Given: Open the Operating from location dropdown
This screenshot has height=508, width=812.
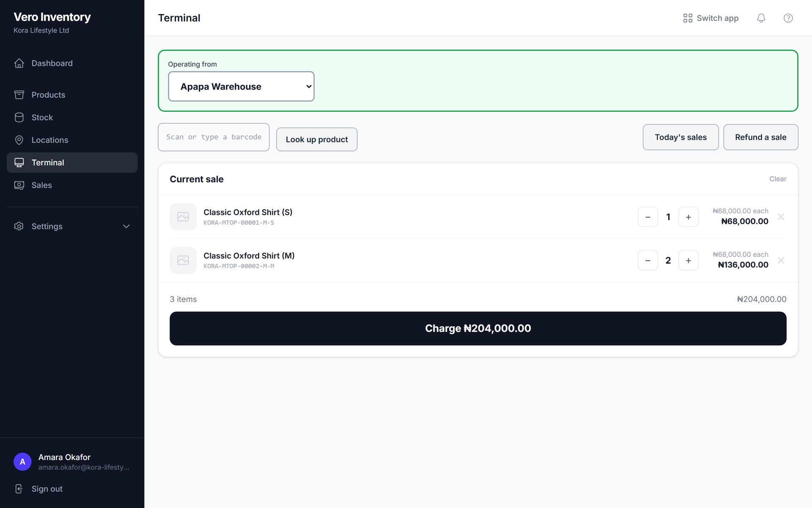Looking at the screenshot, I should [x=241, y=86].
